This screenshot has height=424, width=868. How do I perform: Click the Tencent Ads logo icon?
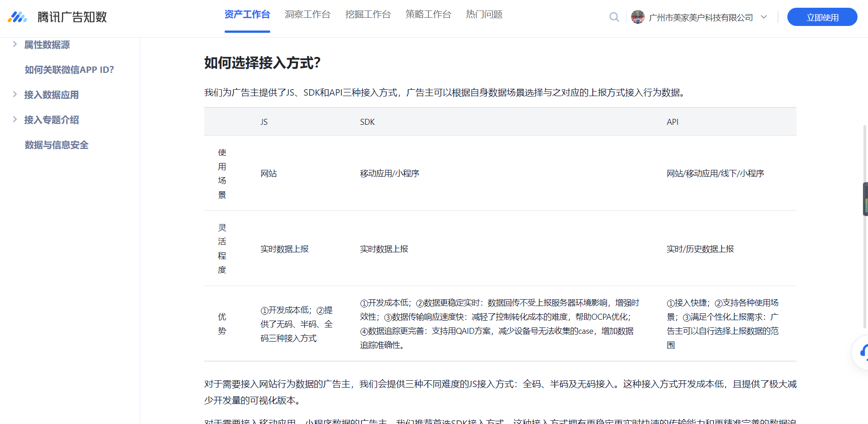(x=17, y=17)
